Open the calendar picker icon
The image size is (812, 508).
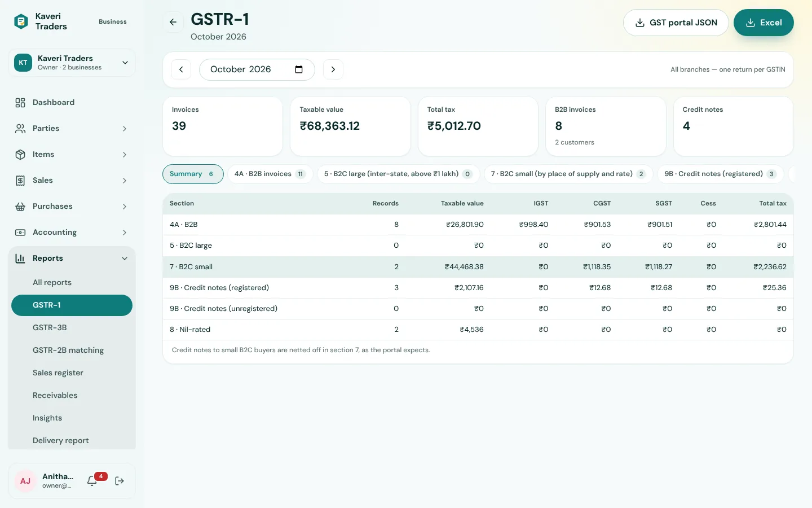[x=299, y=69]
